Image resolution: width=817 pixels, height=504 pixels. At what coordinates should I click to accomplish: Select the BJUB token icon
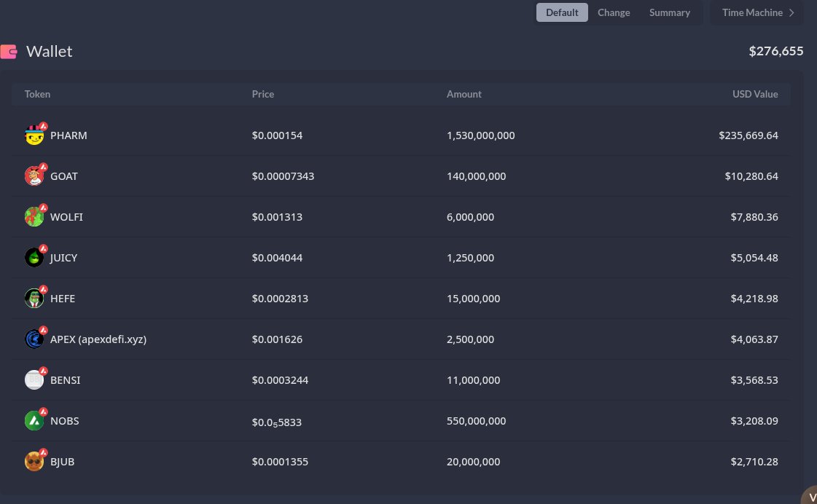coord(34,461)
